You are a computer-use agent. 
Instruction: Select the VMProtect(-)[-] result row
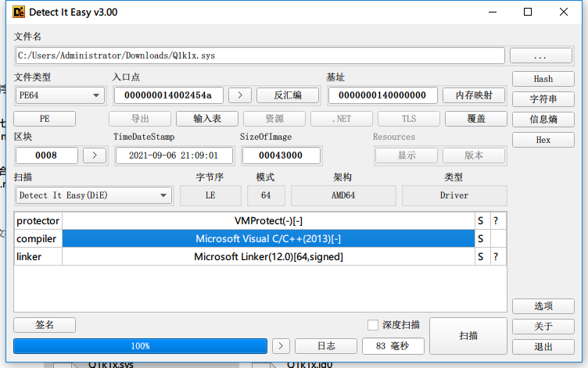point(268,221)
